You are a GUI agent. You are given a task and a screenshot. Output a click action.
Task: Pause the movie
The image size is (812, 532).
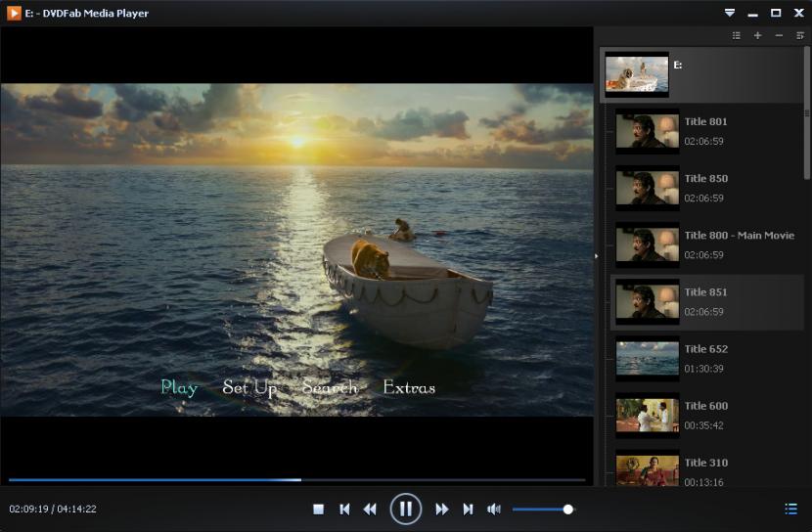tap(405, 509)
